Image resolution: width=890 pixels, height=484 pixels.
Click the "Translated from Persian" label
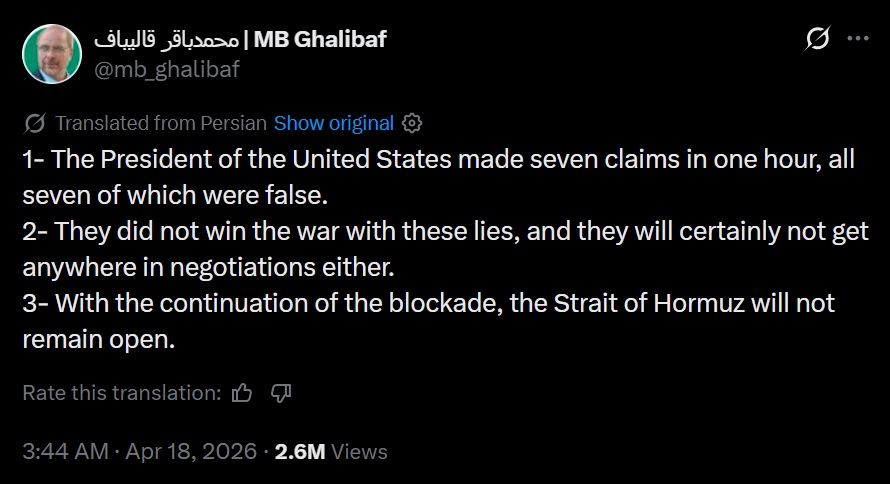click(161, 124)
